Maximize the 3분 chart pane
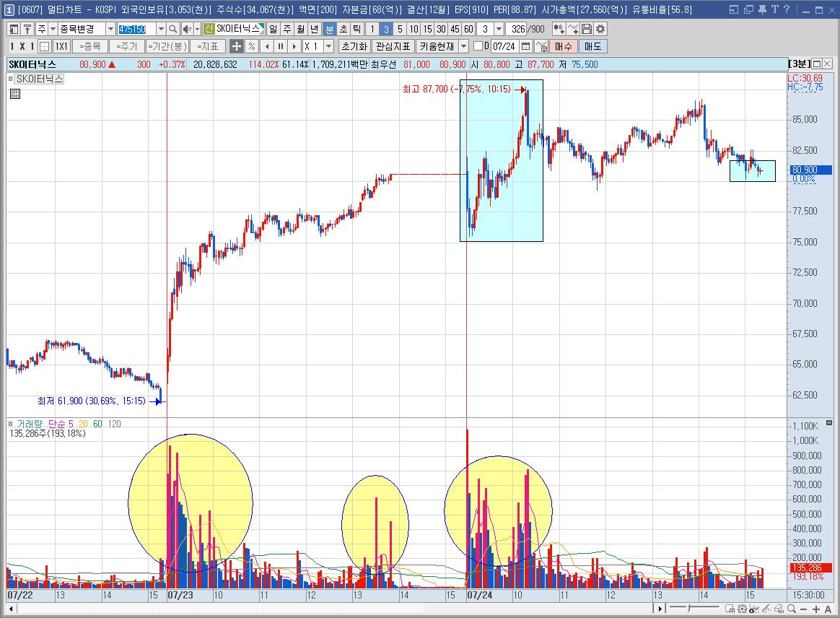The image size is (840, 618). (x=818, y=64)
